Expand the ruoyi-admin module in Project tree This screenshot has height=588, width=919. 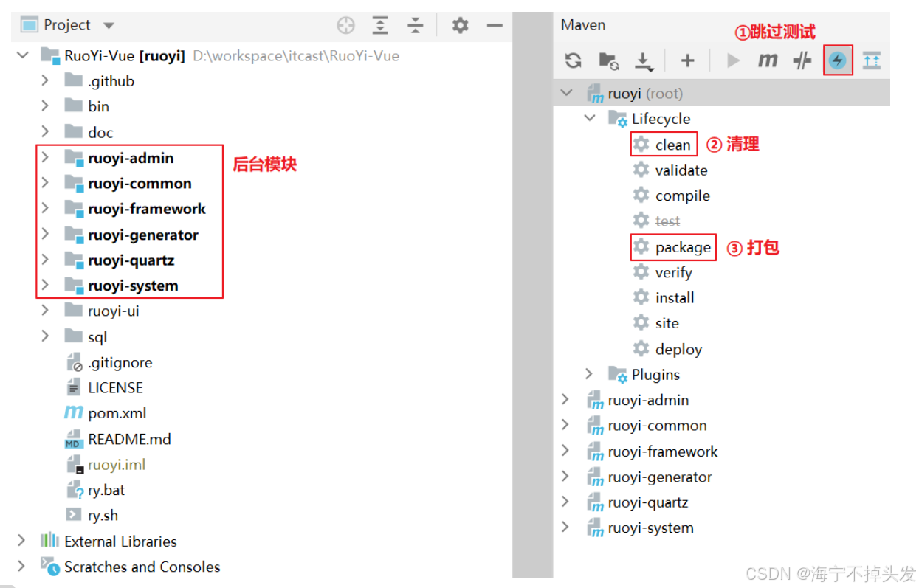(x=45, y=157)
